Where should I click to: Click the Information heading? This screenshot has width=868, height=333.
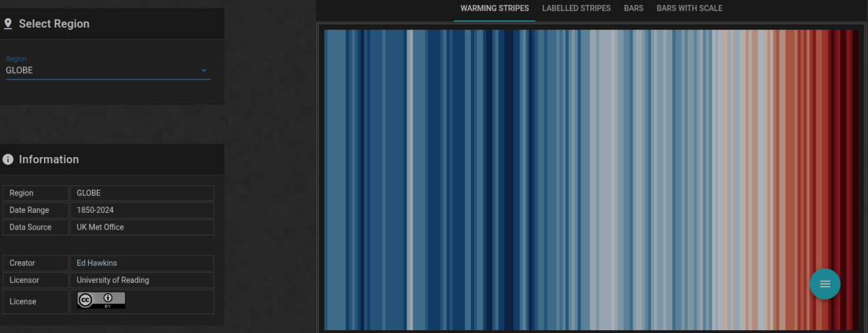pos(48,159)
